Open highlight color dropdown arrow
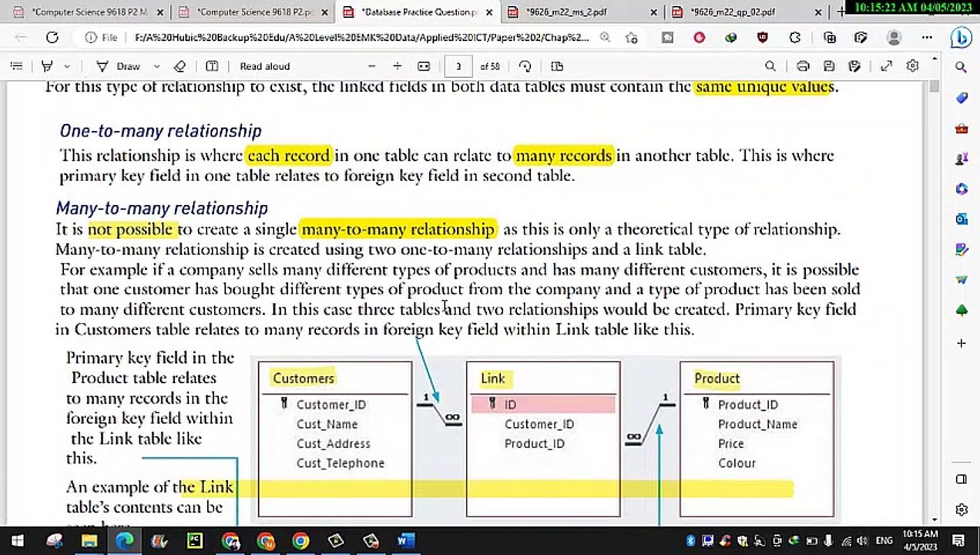This screenshot has width=980, height=555. tap(67, 66)
